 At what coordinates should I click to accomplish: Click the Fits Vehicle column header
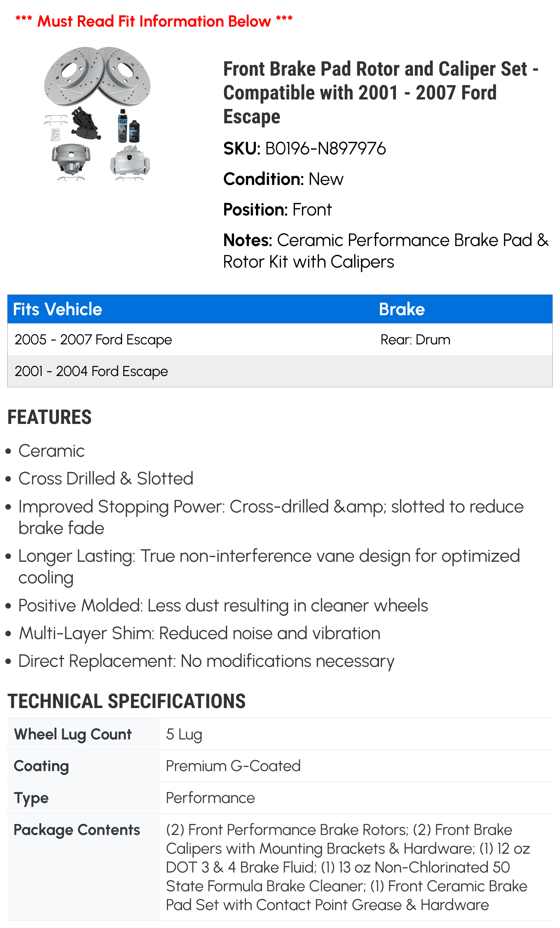58,309
